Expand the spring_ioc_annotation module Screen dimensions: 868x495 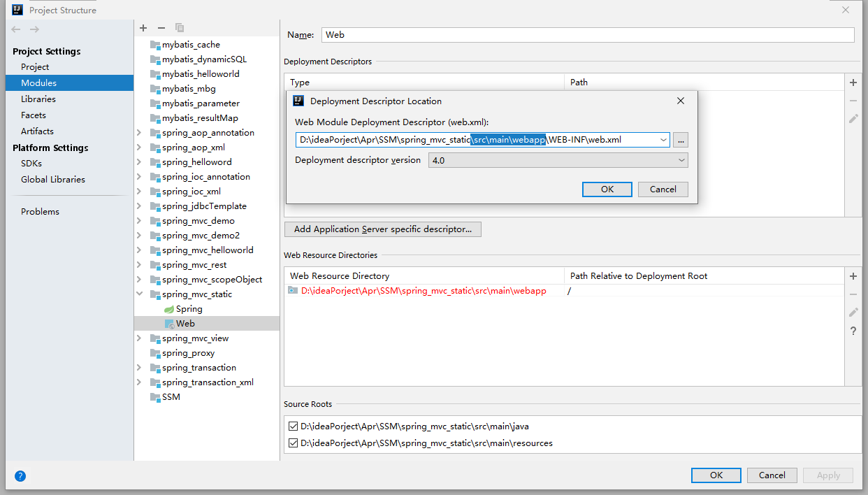(x=139, y=177)
